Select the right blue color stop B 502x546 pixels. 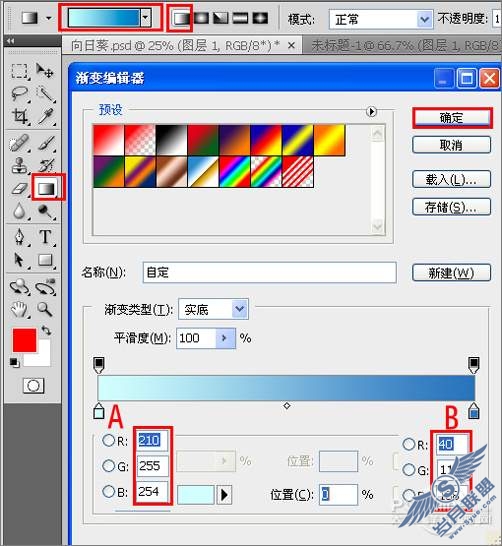(x=473, y=411)
